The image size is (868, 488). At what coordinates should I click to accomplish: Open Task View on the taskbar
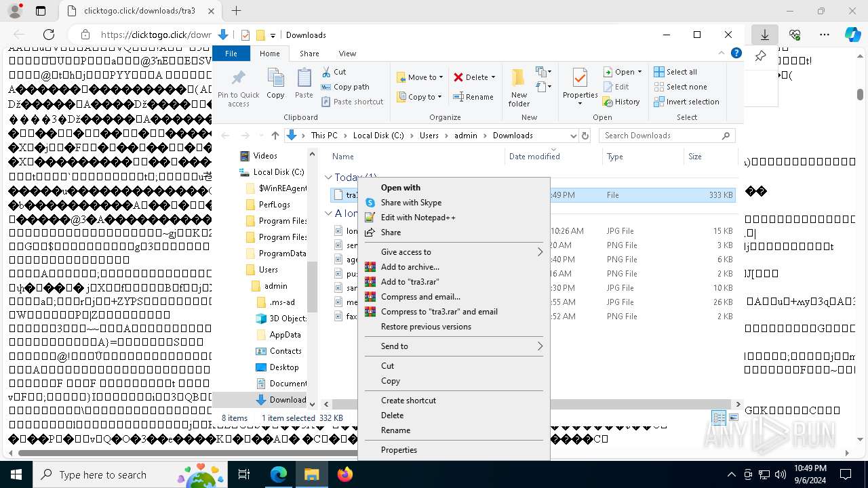244,474
